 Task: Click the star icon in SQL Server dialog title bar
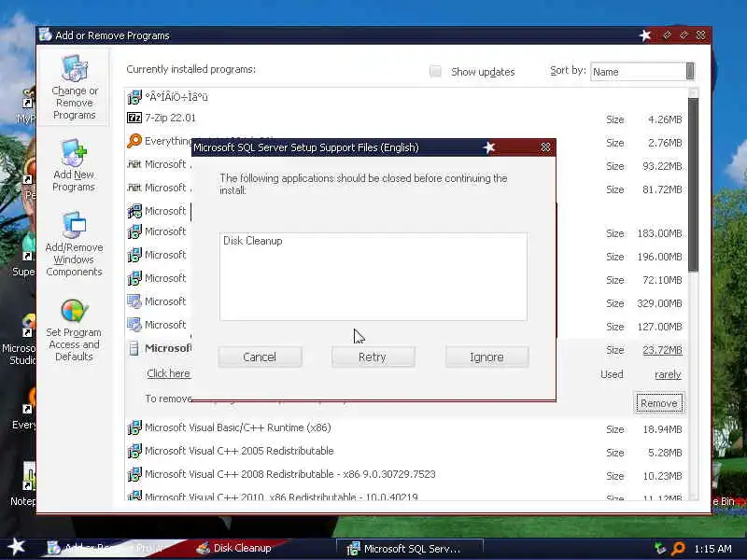click(x=489, y=147)
